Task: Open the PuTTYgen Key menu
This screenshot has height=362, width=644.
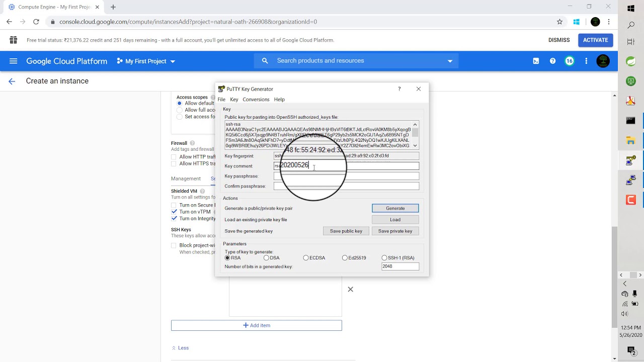Action: point(234,100)
